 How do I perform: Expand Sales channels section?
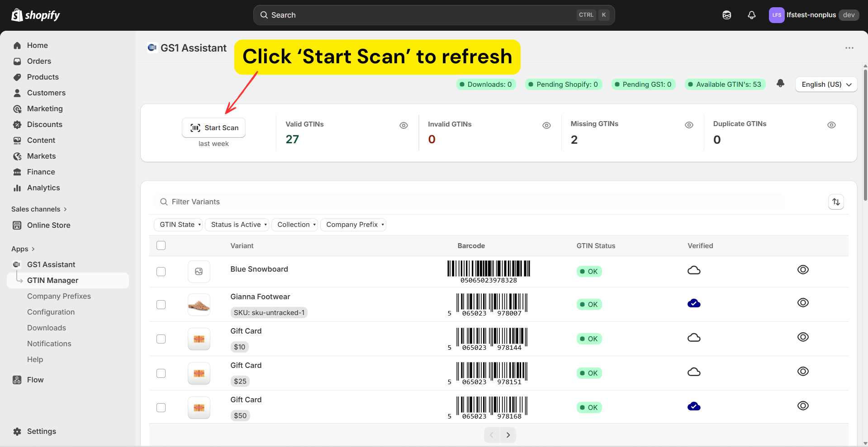39,209
